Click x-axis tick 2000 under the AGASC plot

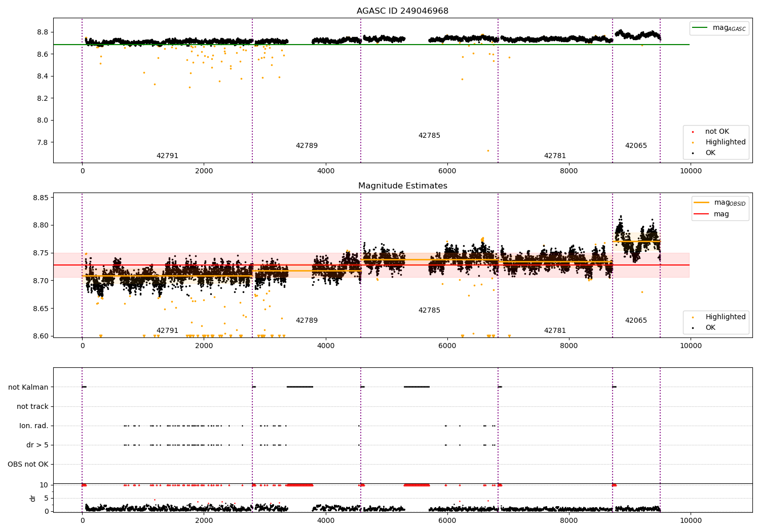pyautogui.click(x=204, y=171)
